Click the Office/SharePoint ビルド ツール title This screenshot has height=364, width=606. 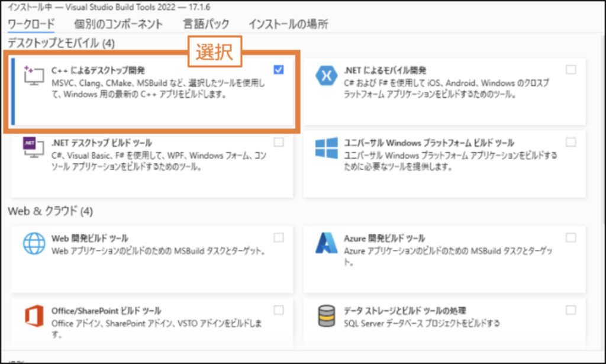click(107, 311)
